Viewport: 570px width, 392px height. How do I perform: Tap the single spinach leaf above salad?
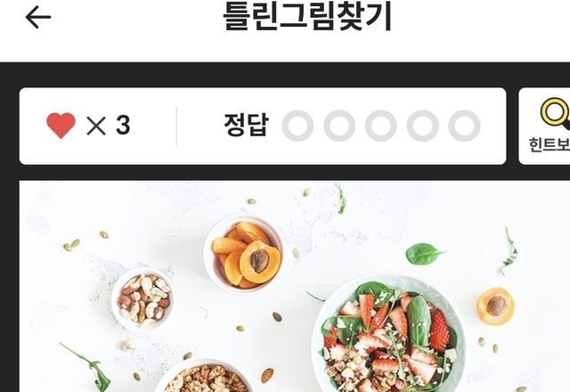coord(425,253)
